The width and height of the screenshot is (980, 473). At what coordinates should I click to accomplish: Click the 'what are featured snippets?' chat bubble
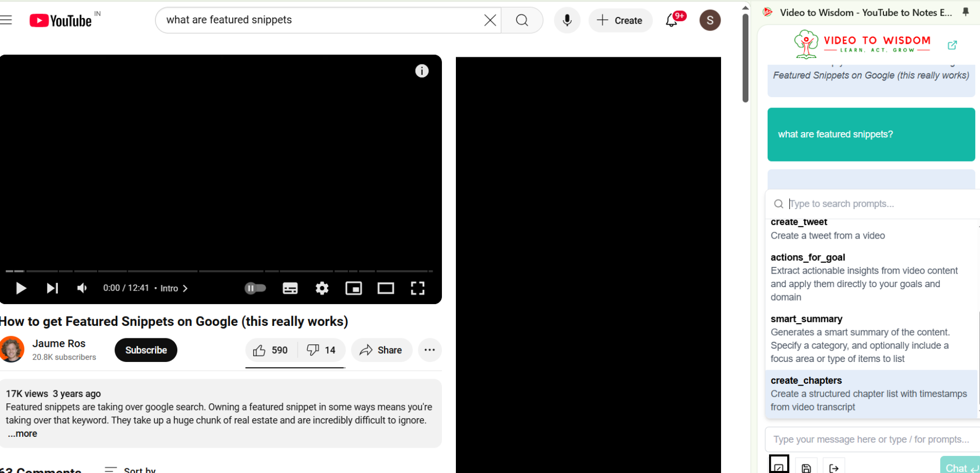point(871,134)
